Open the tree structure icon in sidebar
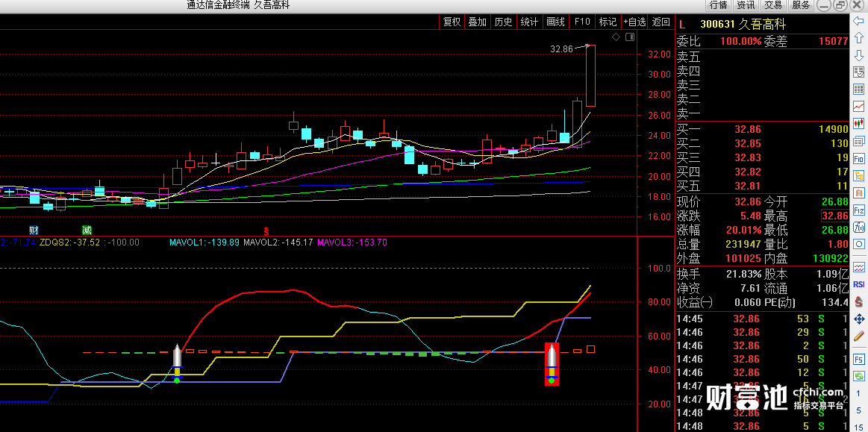 (859, 175)
